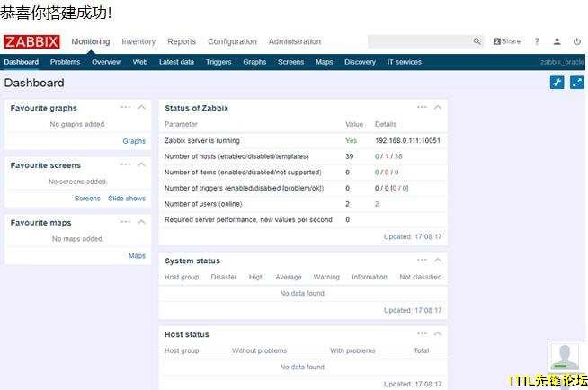Click the With problems column header

pyautogui.click(x=352, y=350)
